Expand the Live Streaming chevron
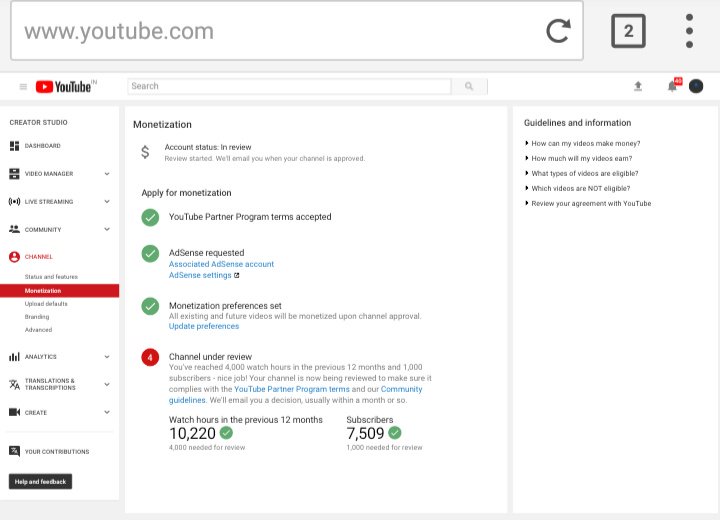 pyautogui.click(x=107, y=201)
